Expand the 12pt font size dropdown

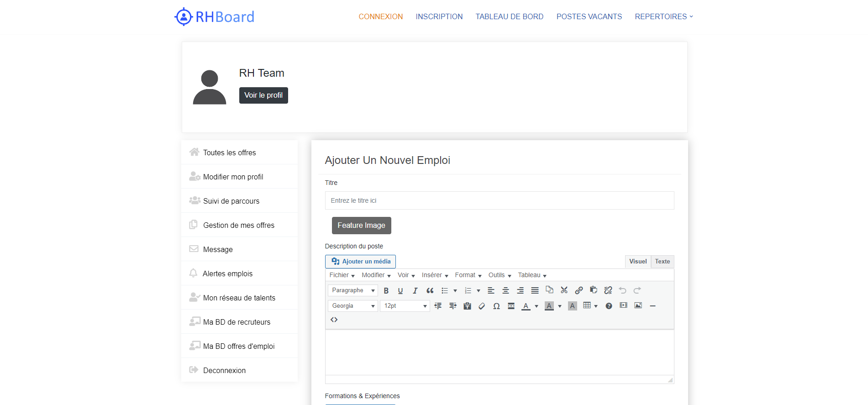pos(405,306)
